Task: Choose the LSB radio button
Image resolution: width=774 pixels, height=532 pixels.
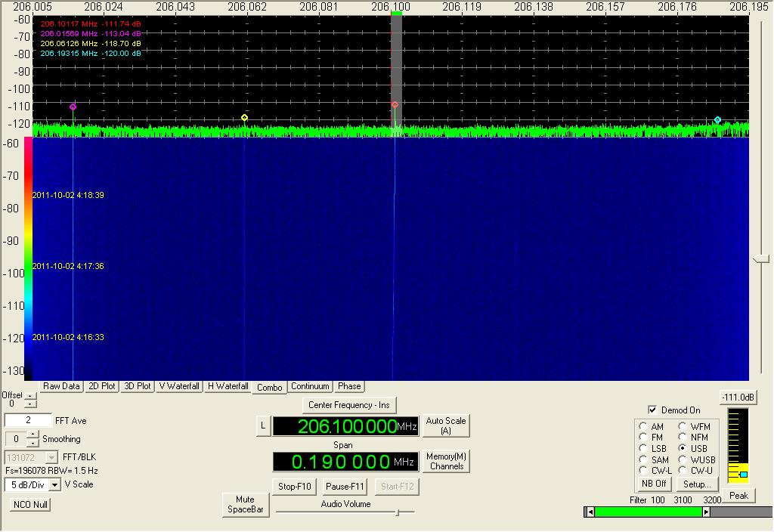Action: tap(643, 449)
